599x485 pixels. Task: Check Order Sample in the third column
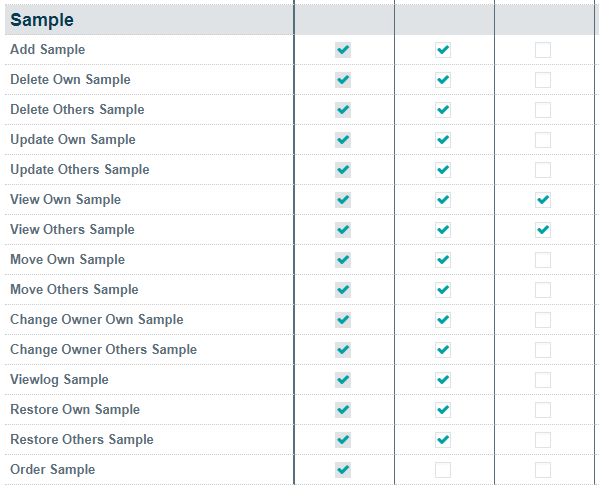click(543, 470)
